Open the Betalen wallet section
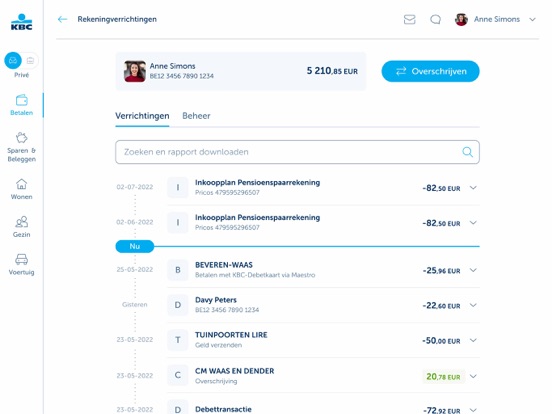The image size is (552, 414). [21, 105]
